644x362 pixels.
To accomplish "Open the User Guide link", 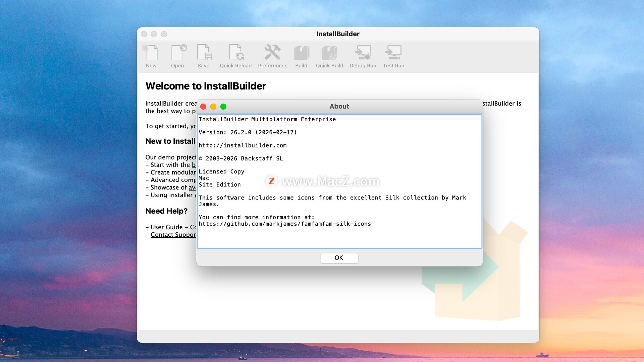I will click(167, 227).
